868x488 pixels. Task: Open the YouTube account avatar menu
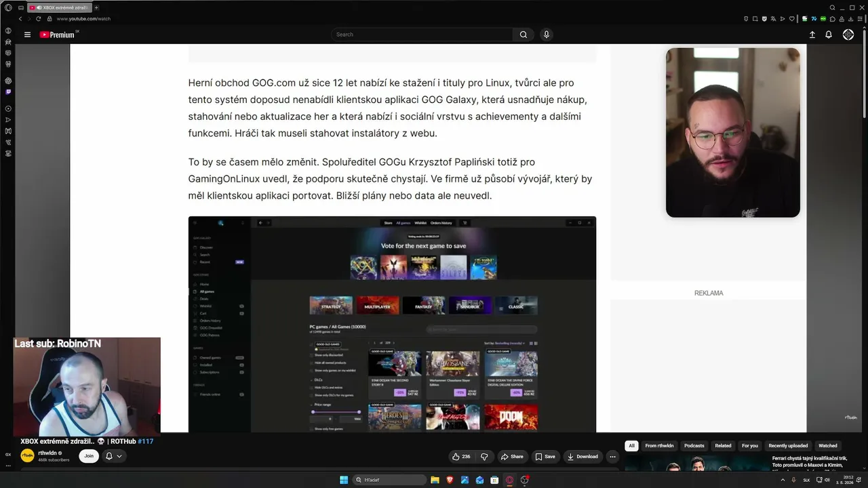[848, 35]
